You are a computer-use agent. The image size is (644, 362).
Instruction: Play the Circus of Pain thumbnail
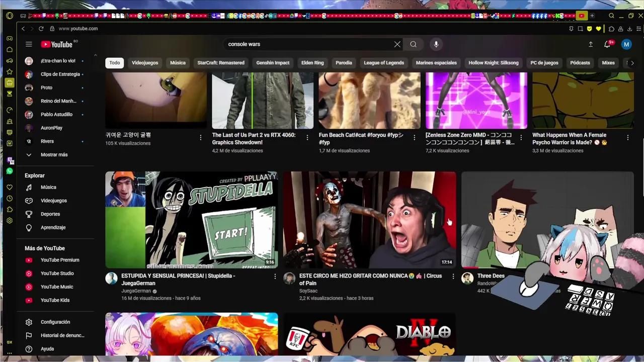[369, 220]
